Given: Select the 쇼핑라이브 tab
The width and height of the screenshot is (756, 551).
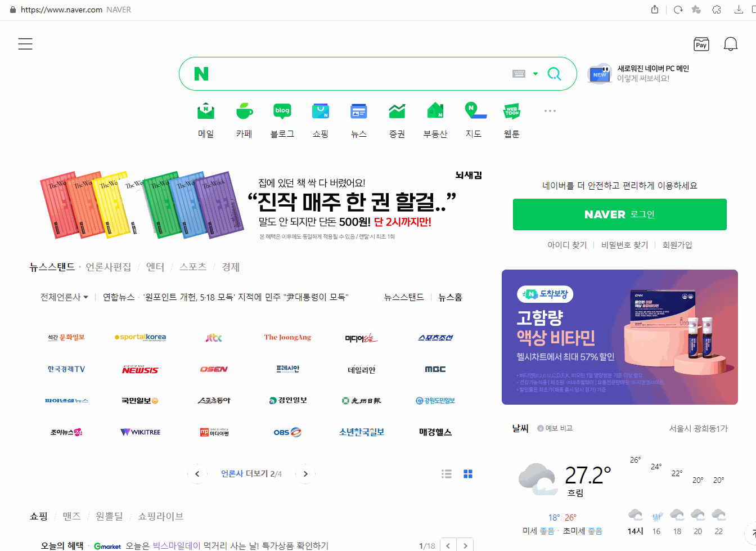Looking at the screenshot, I should click(x=161, y=516).
